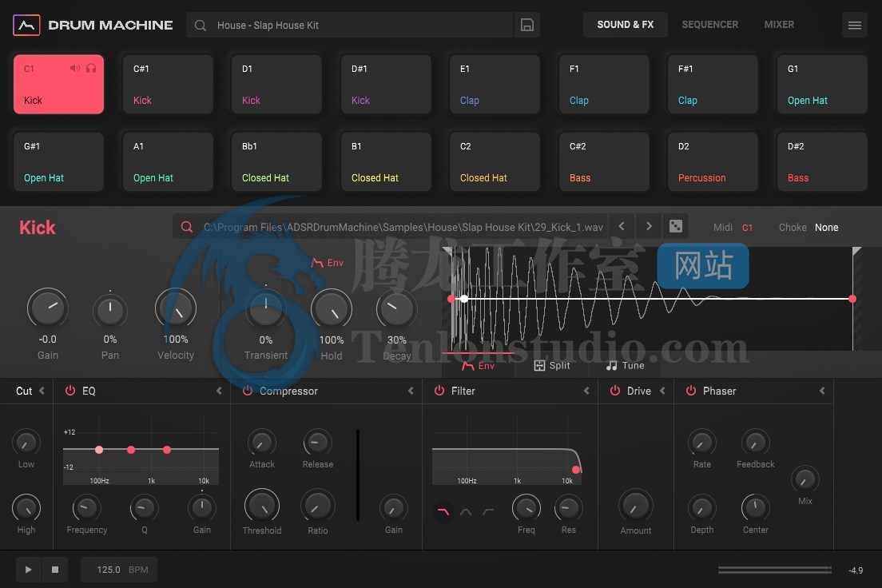Toggle the EQ power button
Viewport: 882px width, 588px height.
coord(70,391)
